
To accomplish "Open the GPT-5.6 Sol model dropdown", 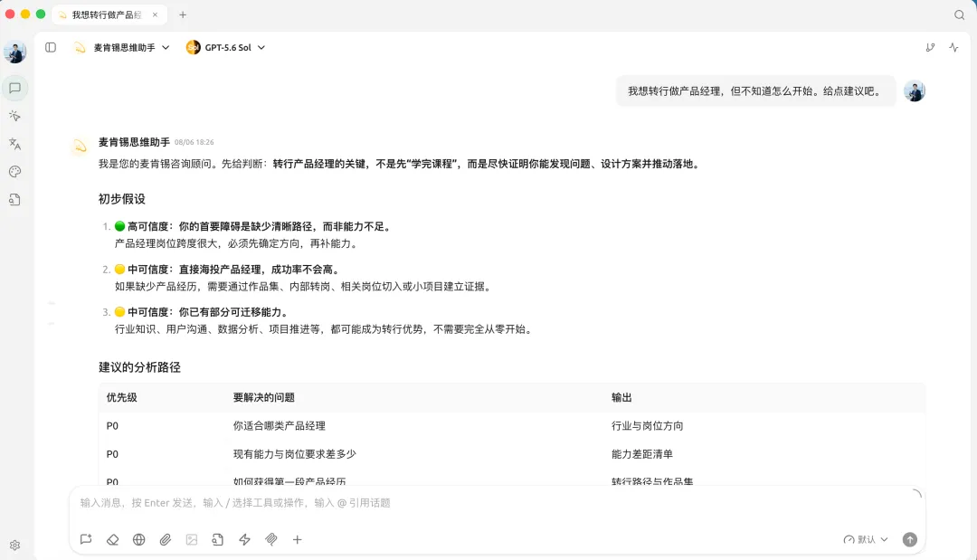I will pos(226,47).
